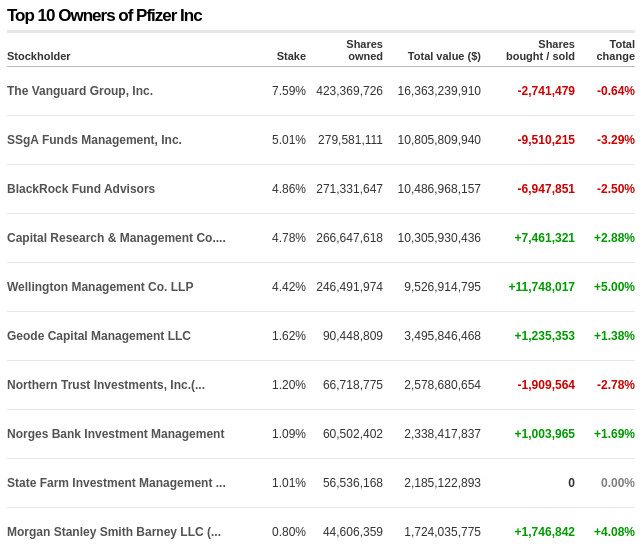The image size is (644, 550).
Task: Click Wellington Management Co. LLP
Action: 100,287
